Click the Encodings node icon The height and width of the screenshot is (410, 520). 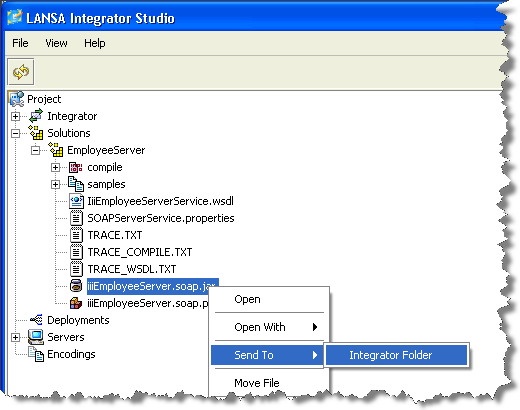[36, 354]
